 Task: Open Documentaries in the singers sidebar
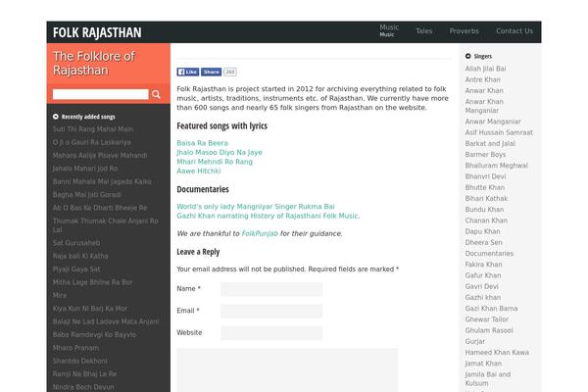(489, 254)
